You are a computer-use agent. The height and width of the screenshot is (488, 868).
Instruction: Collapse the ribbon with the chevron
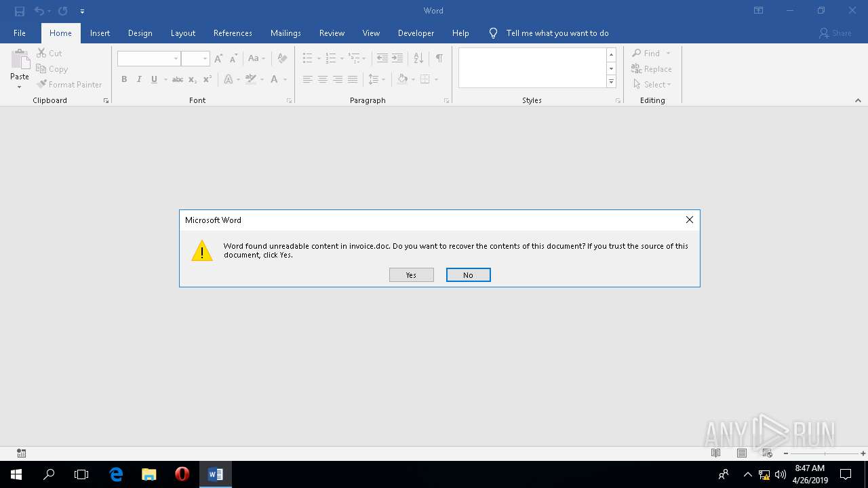pyautogui.click(x=858, y=100)
